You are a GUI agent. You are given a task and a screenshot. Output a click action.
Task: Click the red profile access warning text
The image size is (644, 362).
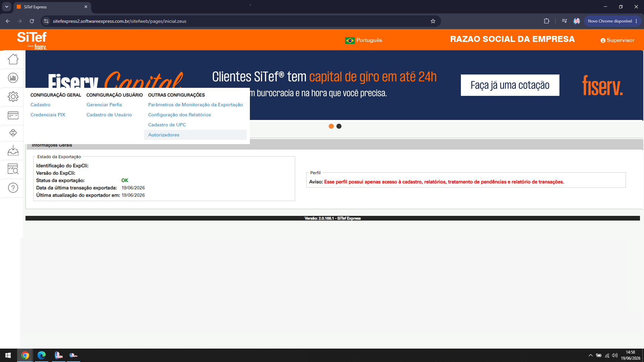pyautogui.click(x=444, y=182)
